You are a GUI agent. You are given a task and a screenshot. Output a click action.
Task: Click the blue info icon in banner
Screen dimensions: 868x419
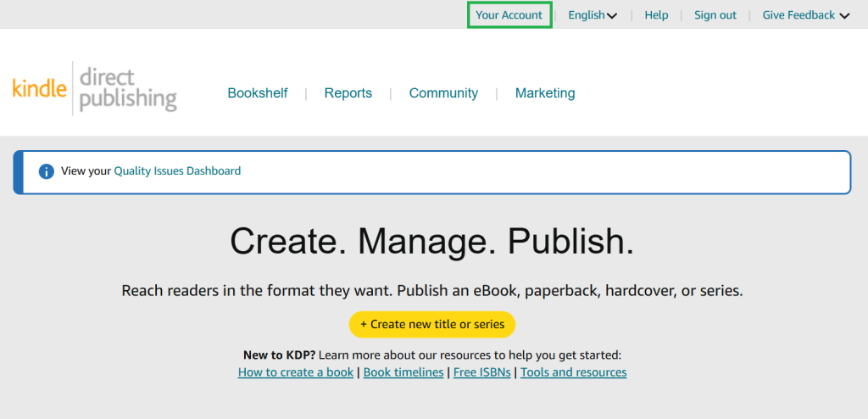[x=47, y=171]
